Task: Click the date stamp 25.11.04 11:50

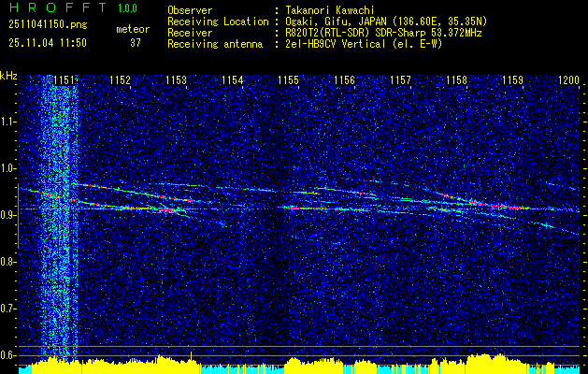Action: (x=48, y=43)
